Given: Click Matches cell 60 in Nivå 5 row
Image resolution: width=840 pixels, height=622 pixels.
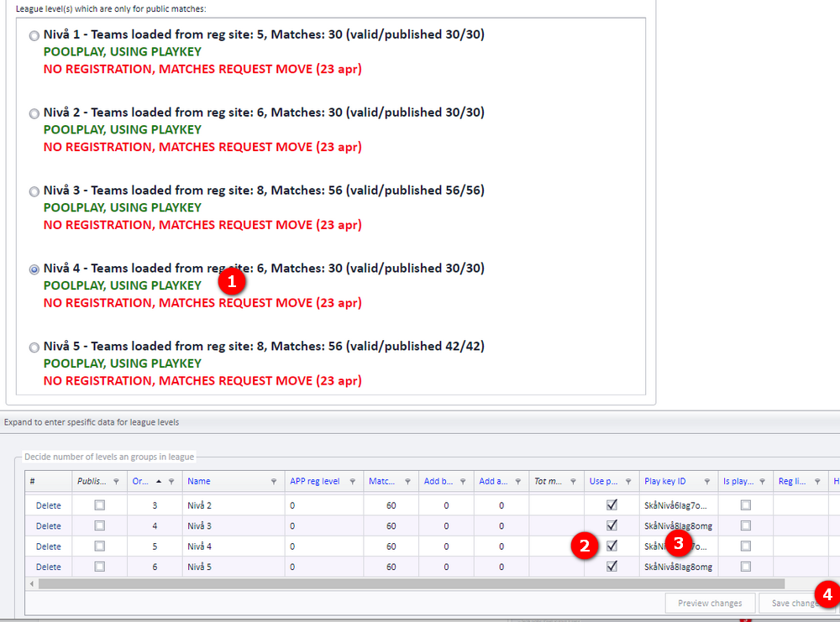Looking at the screenshot, I should coord(391,567).
